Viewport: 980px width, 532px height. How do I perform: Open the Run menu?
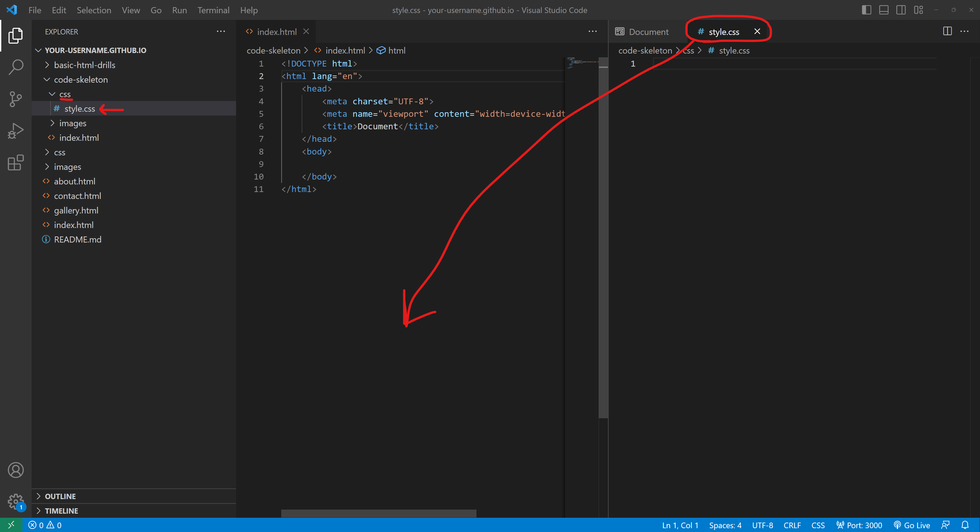pyautogui.click(x=179, y=10)
